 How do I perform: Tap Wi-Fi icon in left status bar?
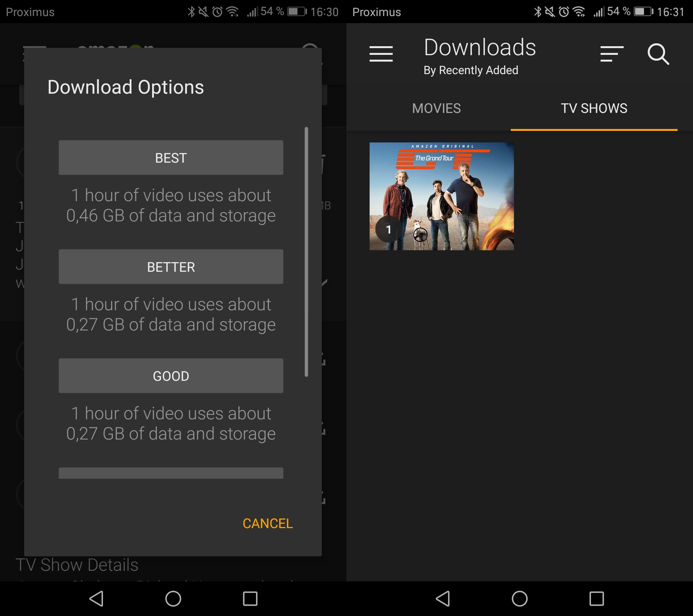tap(233, 12)
